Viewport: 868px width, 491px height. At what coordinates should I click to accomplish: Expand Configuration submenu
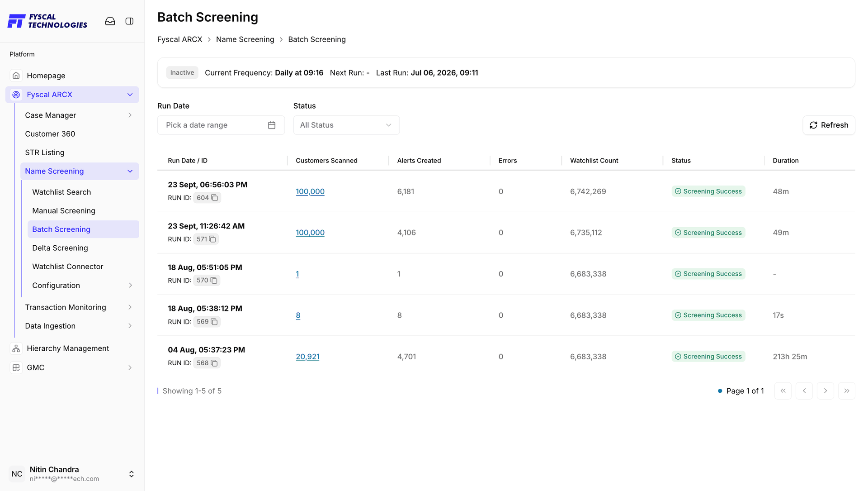tap(130, 286)
